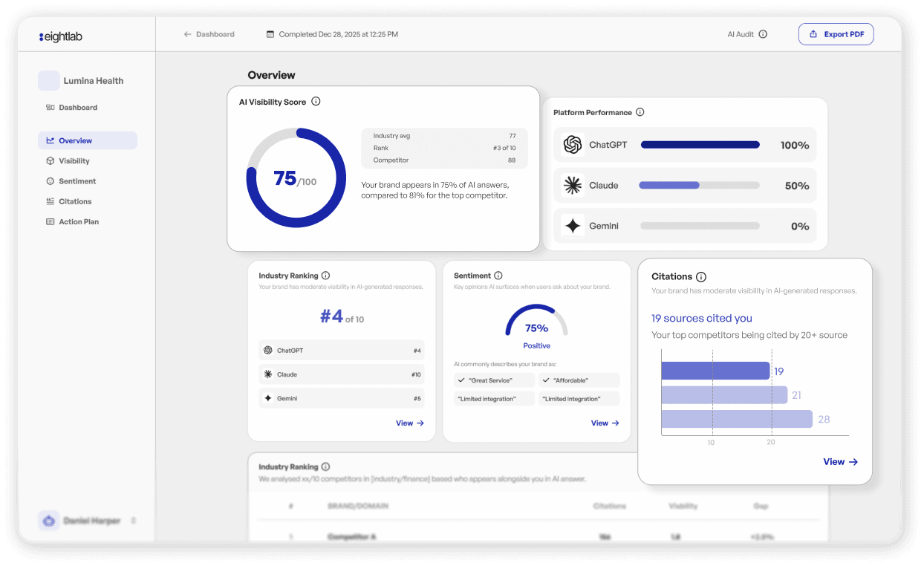Open Dashboard from the sidebar
Viewport: 924px width, 566px height.
coord(73,107)
